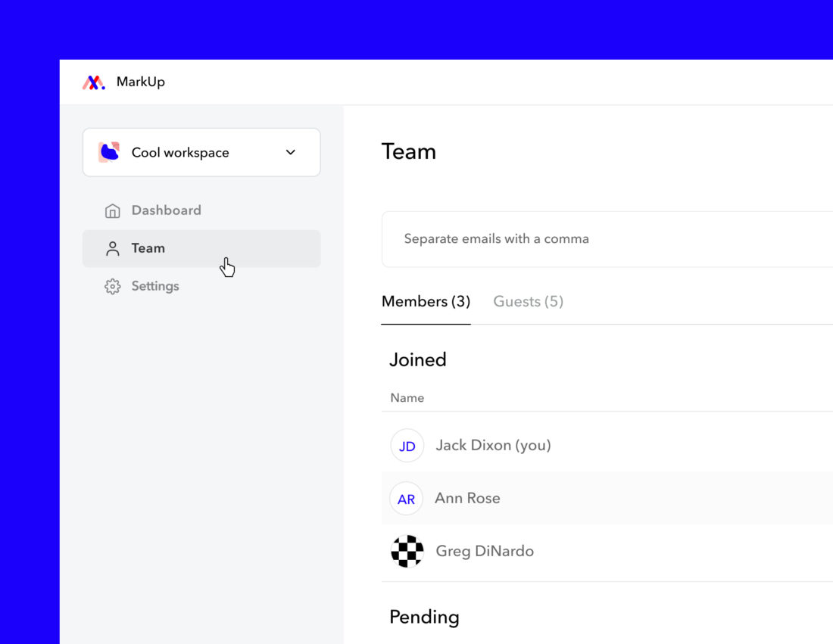Select the Jack Dixon (you) row
Viewport: 833px width, 644px height.
(493, 445)
